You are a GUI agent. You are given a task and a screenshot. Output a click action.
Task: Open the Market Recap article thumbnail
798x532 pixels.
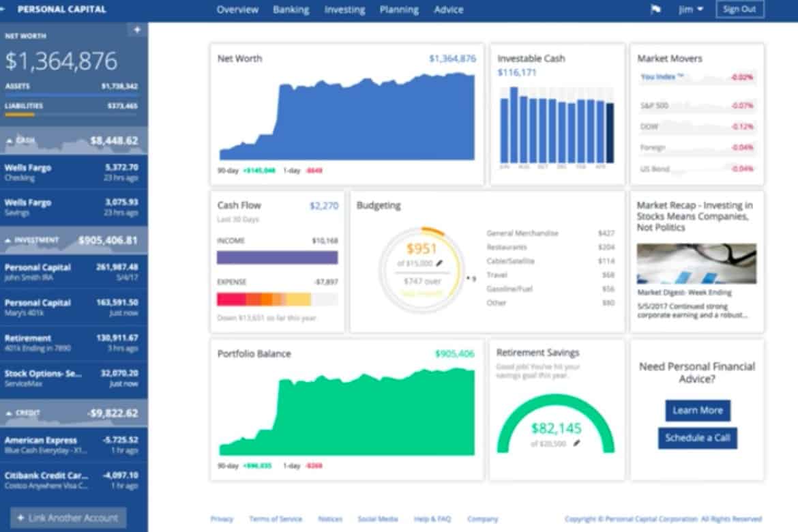point(696,264)
